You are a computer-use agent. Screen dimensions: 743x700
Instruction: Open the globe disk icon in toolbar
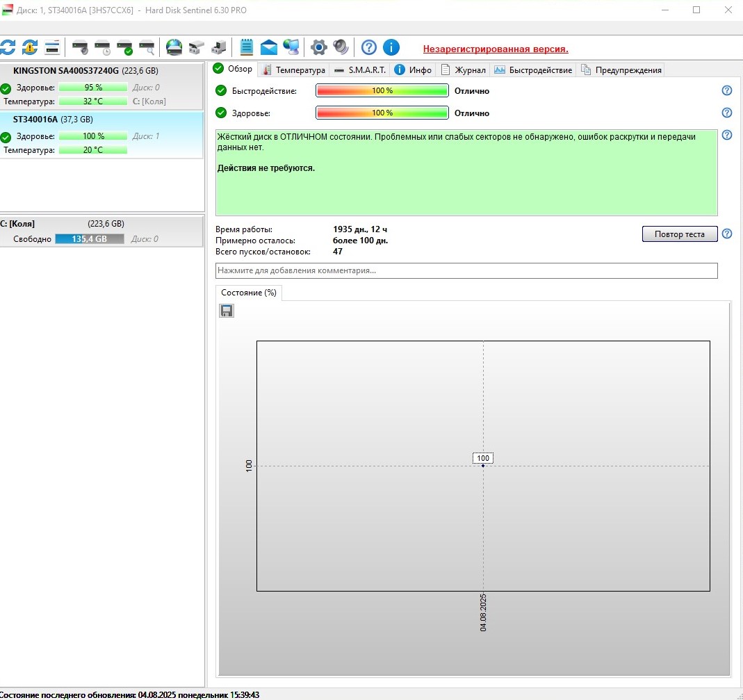(174, 47)
